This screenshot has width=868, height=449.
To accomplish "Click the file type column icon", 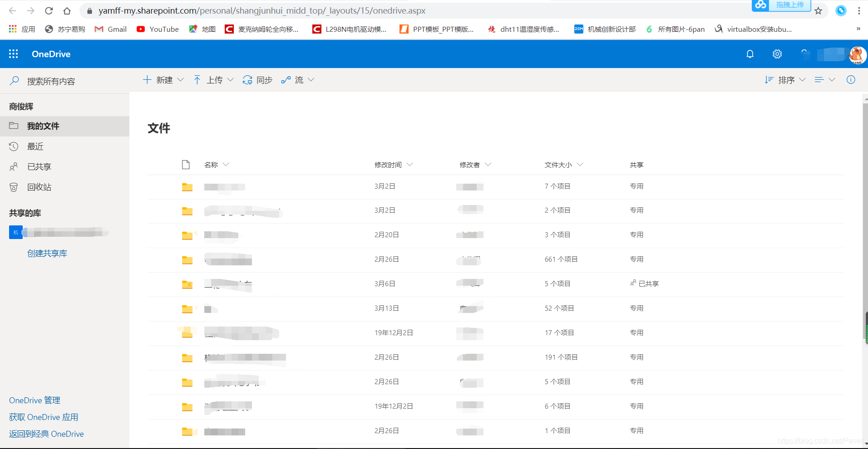I will tap(186, 165).
